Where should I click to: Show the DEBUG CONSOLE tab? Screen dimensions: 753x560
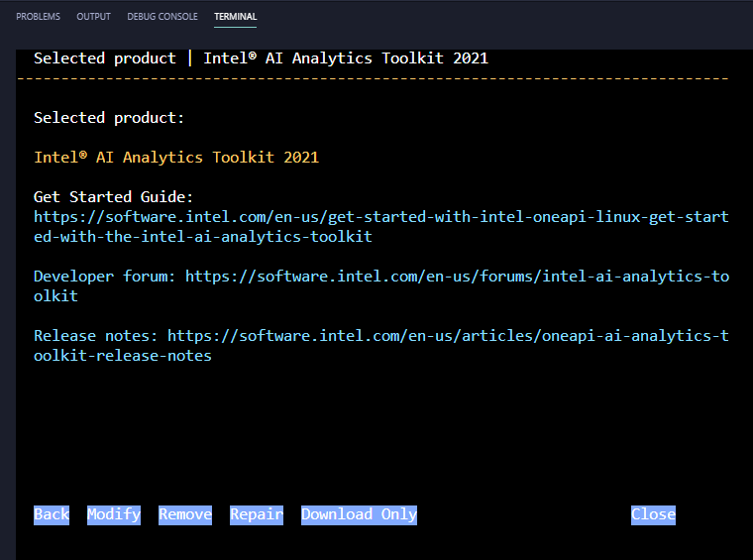pyautogui.click(x=162, y=16)
